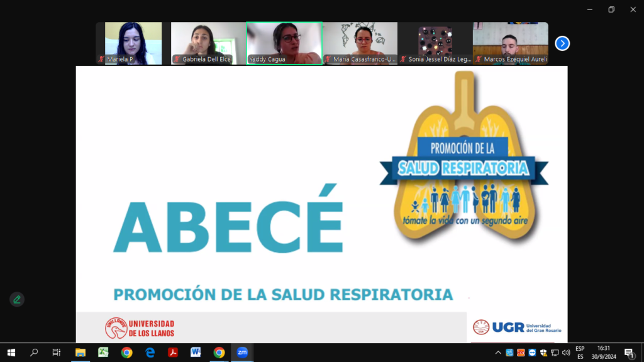Open Excel from taskbar
Screen dimensions: 644x362
click(104, 353)
